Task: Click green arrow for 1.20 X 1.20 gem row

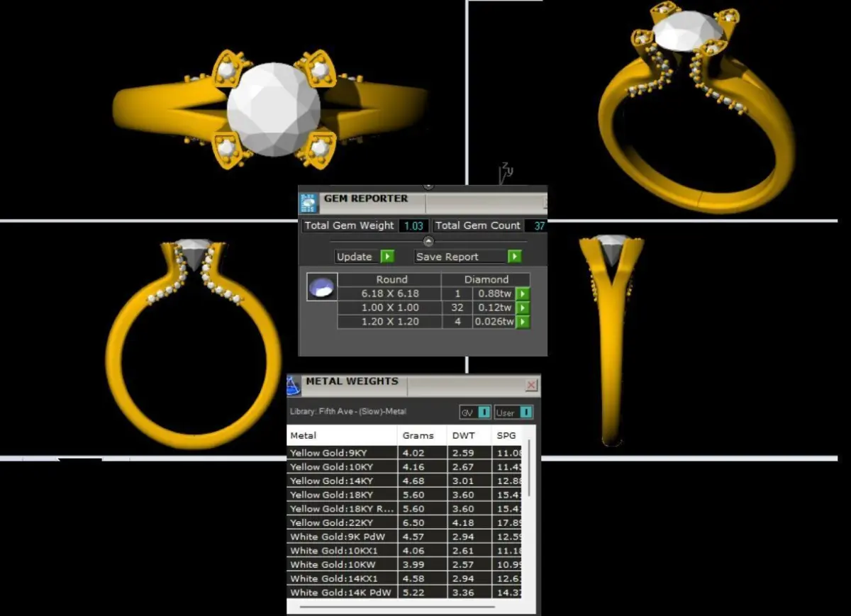Action: (523, 322)
